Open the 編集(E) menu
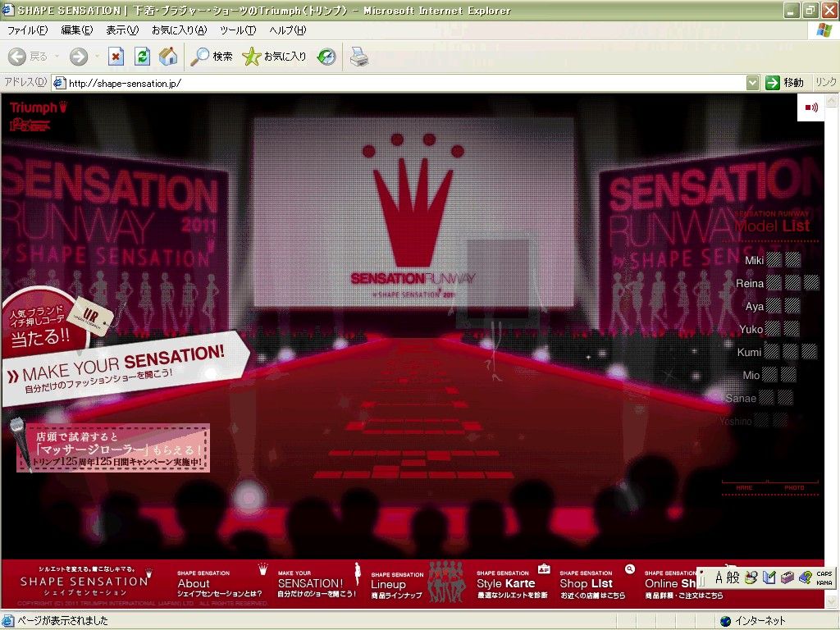 pos(76,30)
